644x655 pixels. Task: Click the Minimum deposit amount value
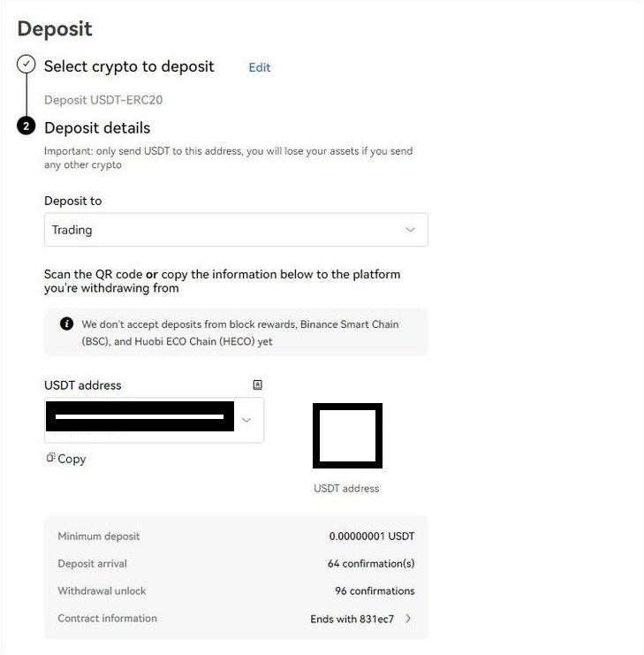point(371,536)
